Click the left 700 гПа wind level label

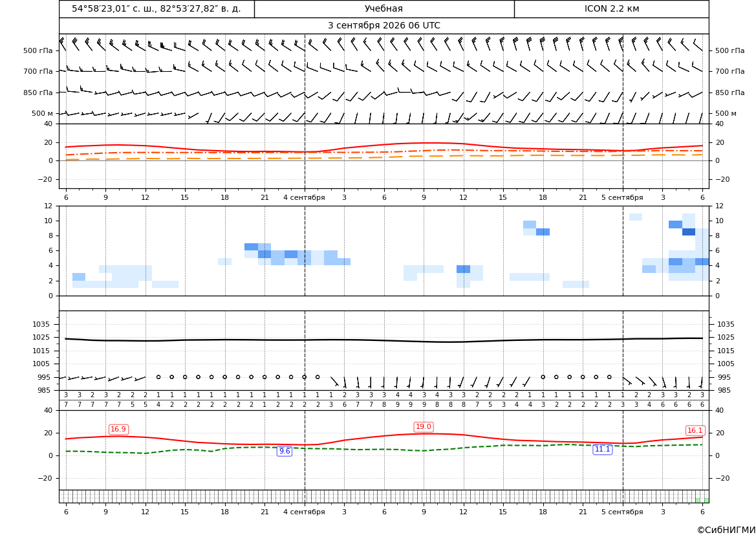38,71
